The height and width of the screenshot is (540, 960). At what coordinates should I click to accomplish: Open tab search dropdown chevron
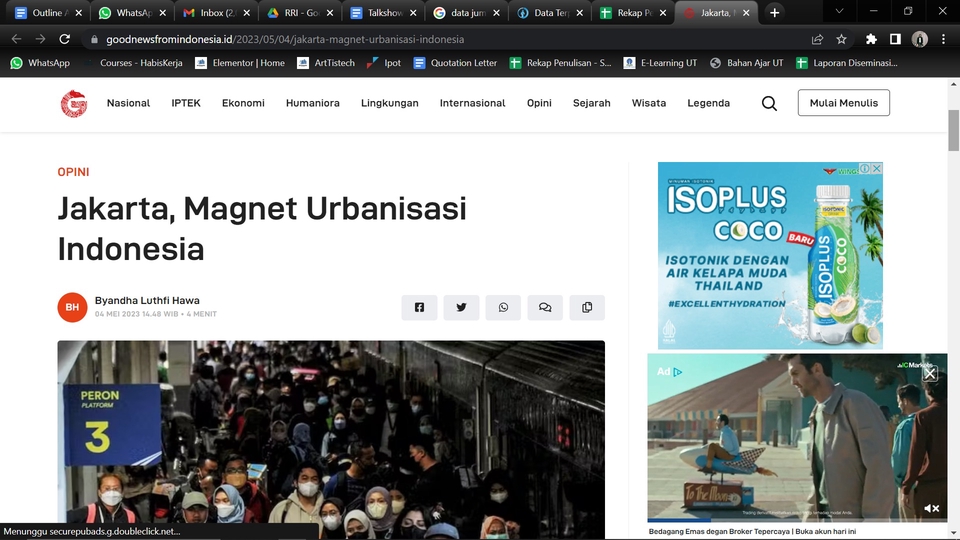point(839,12)
